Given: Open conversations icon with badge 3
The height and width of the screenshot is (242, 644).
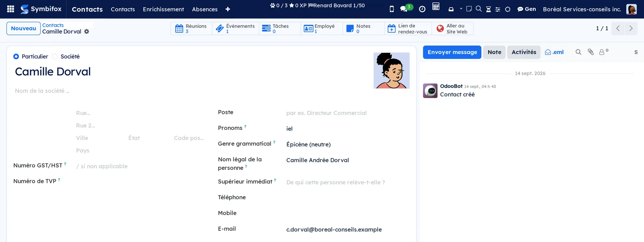Looking at the screenshot, I should point(406,8).
